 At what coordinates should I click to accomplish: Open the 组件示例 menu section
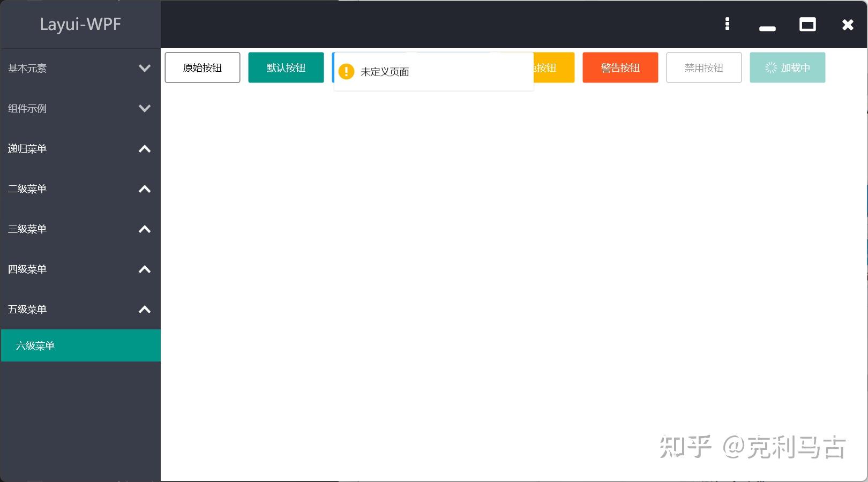[80, 109]
